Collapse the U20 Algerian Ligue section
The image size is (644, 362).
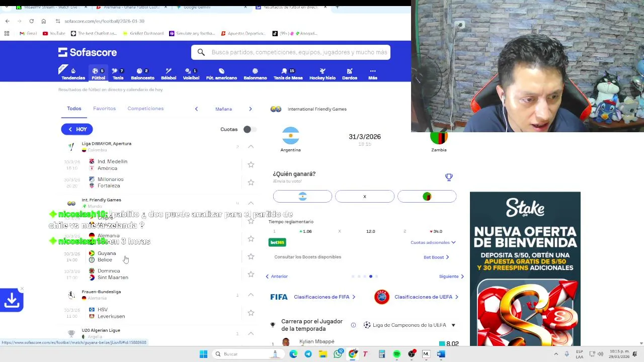tap(251, 333)
